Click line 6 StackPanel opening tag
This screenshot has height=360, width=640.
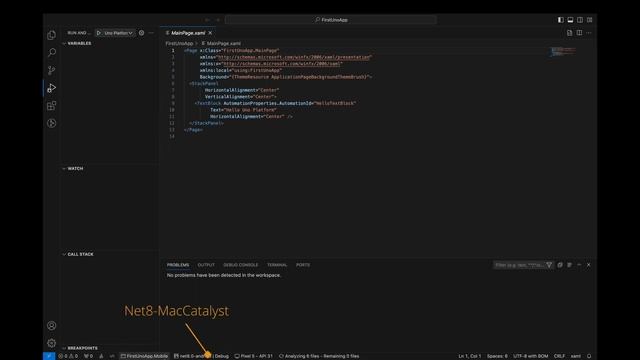[204, 83]
